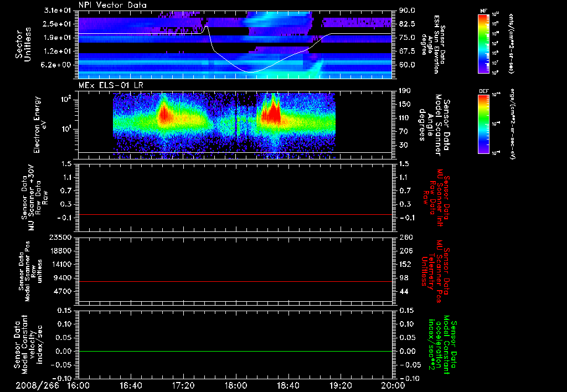Click the 18:40 time axis label

coord(288,385)
